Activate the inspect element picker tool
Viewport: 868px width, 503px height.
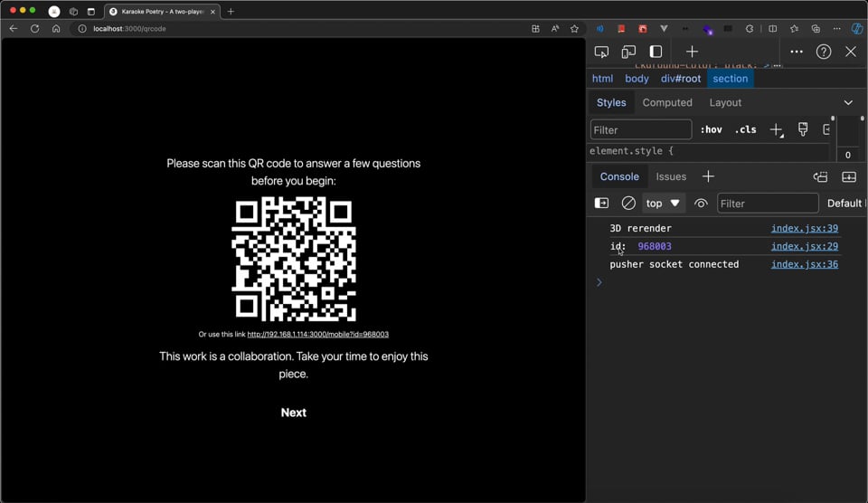tap(601, 52)
